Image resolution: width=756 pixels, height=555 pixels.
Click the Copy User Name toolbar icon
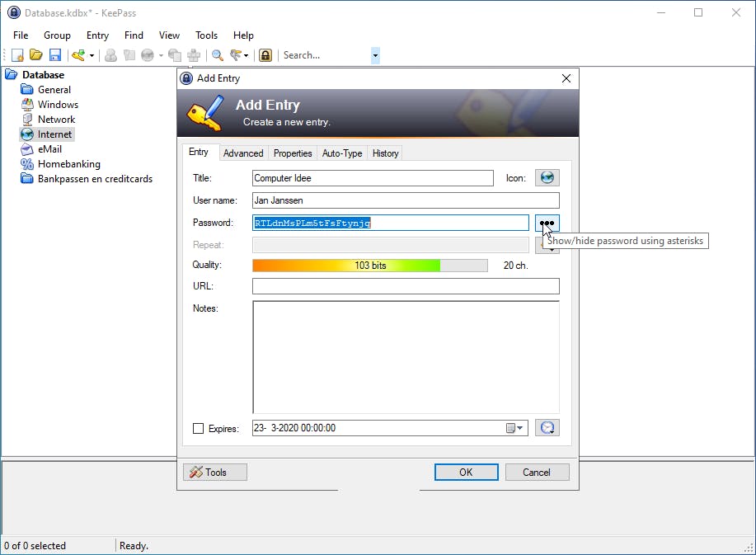click(x=111, y=55)
